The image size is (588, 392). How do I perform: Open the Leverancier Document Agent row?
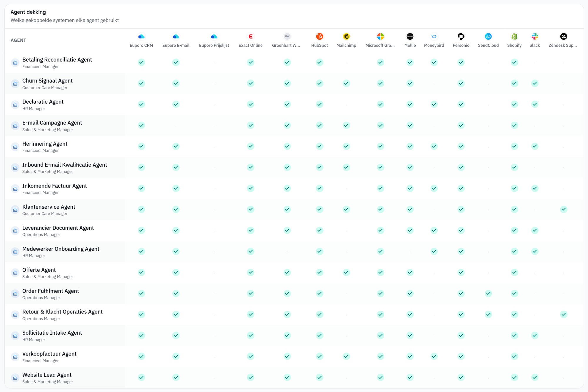294,231
